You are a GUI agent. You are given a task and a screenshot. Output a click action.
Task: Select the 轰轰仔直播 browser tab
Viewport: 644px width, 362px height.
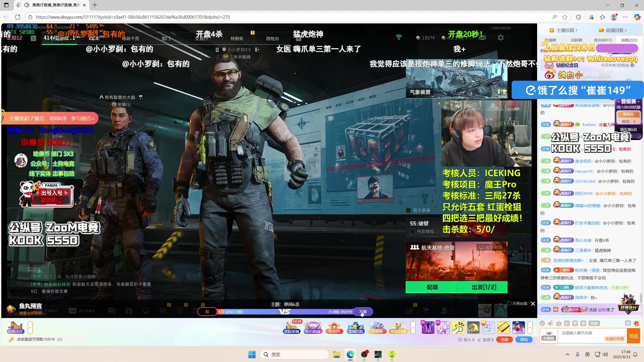pyautogui.click(x=51, y=5)
